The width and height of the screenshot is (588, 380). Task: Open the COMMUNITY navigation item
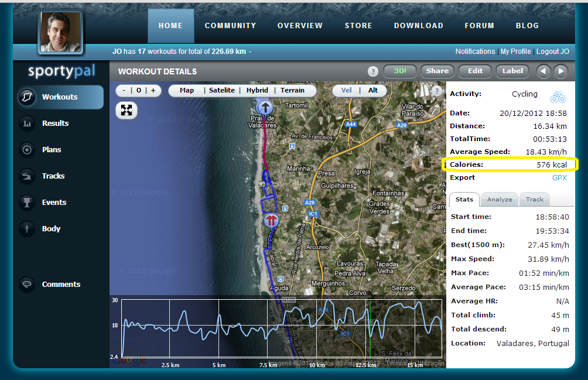click(x=230, y=26)
